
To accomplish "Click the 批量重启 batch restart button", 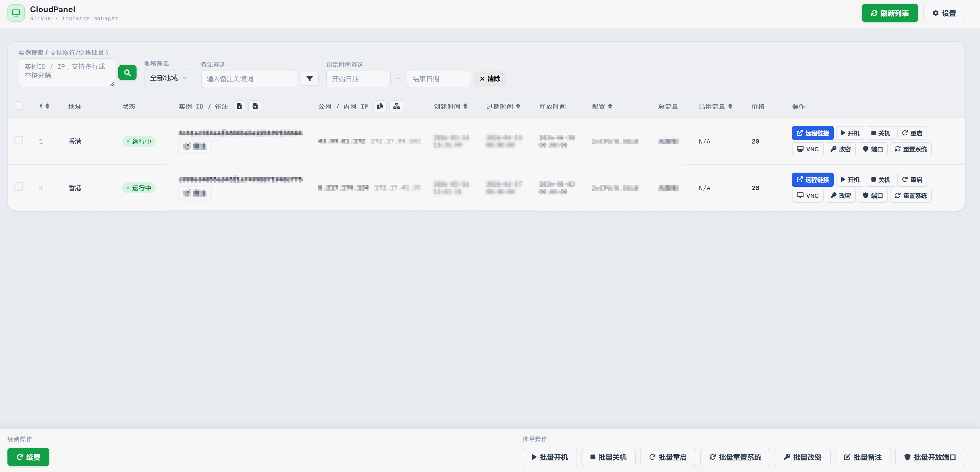I will [668, 457].
